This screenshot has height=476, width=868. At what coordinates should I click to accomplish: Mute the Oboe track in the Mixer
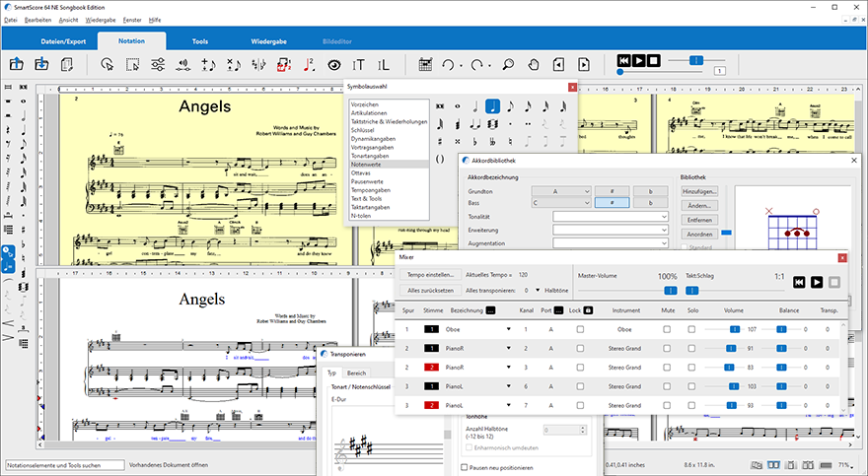click(x=669, y=329)
